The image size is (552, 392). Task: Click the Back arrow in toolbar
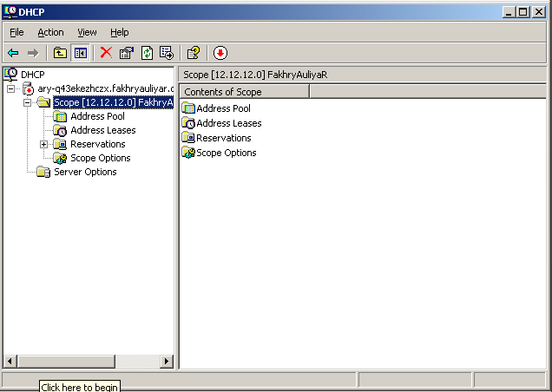[x=13, y=53]
